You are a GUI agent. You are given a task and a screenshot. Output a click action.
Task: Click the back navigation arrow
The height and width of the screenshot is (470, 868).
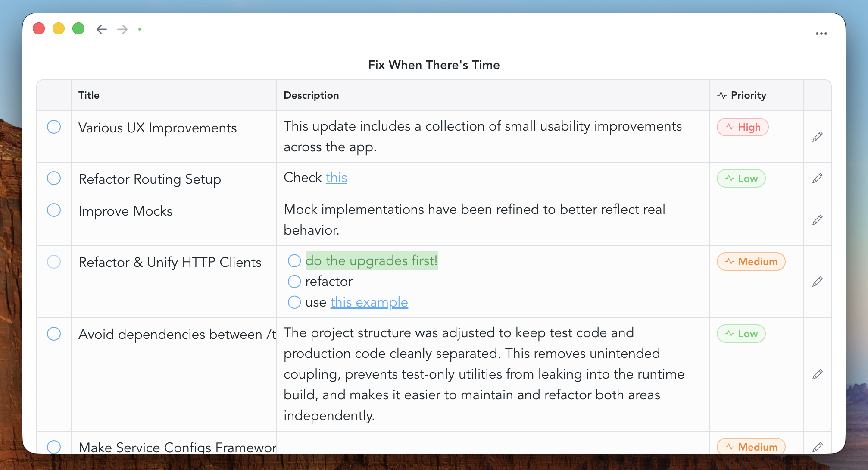click(x=102, y=29)
